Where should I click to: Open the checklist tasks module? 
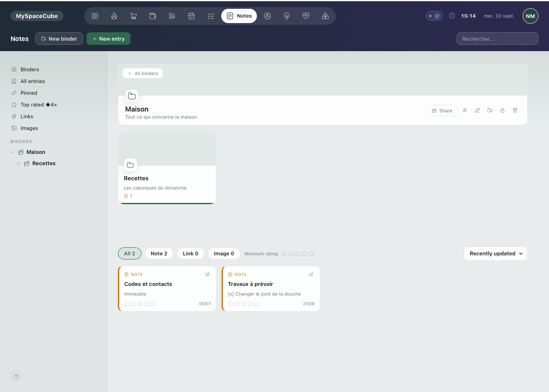(211, 16)
